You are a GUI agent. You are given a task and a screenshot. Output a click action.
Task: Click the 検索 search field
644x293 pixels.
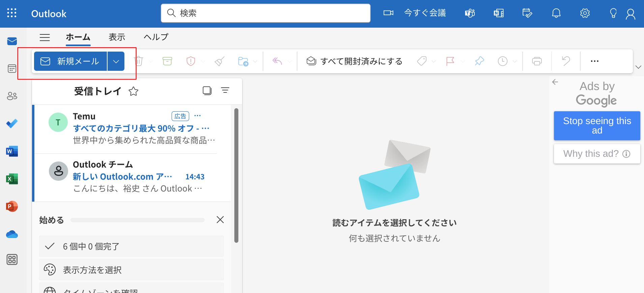point(266,13)
